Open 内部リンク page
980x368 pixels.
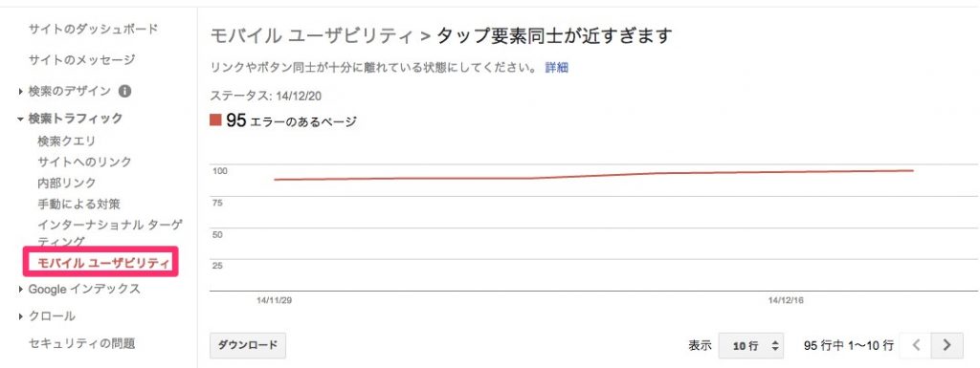point(67,183)
